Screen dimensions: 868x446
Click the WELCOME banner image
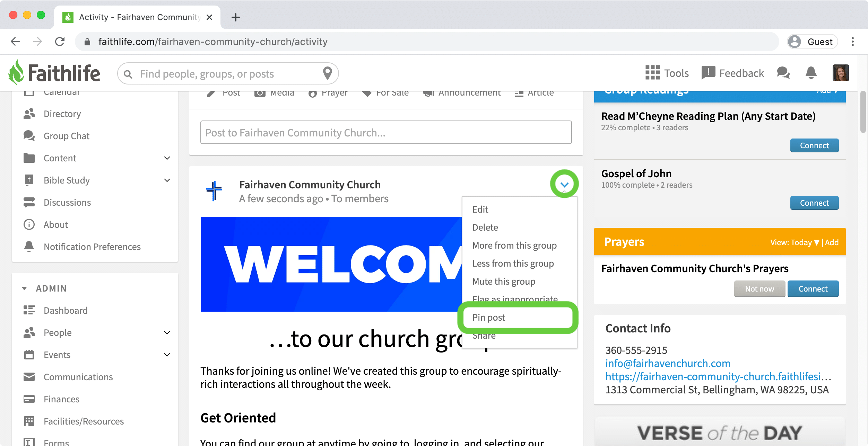click(x=331, y=264)
